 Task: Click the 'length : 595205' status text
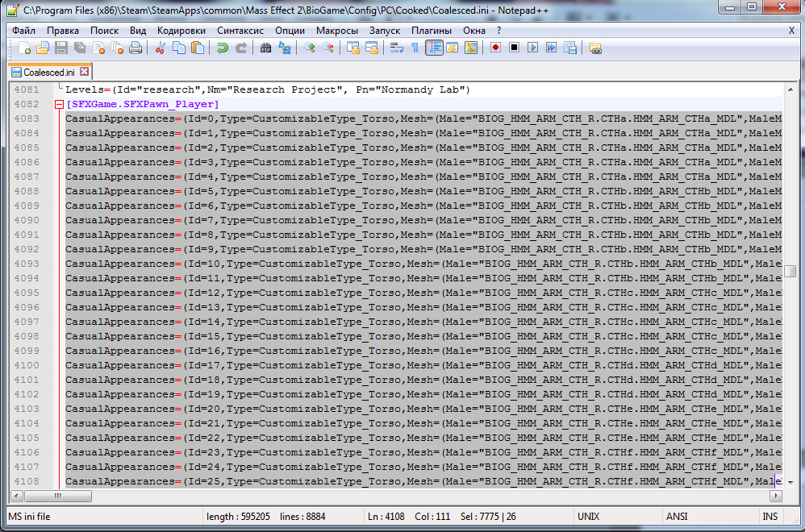(x=238, y=517)
